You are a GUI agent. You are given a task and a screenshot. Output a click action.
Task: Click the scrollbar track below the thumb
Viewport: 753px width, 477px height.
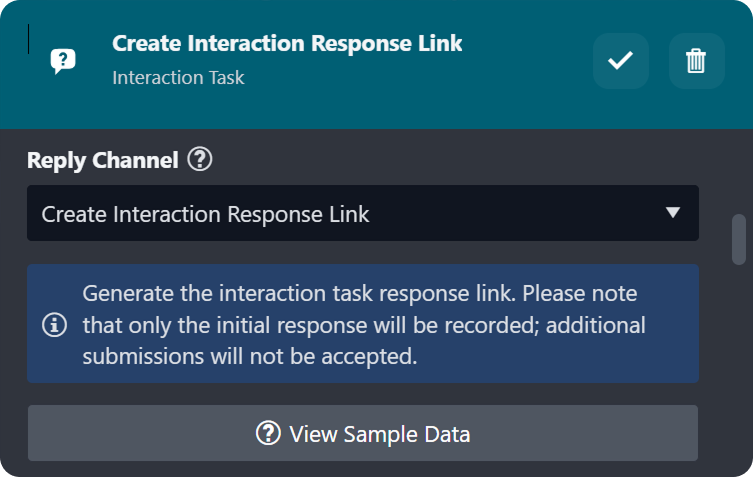point(740,360)
